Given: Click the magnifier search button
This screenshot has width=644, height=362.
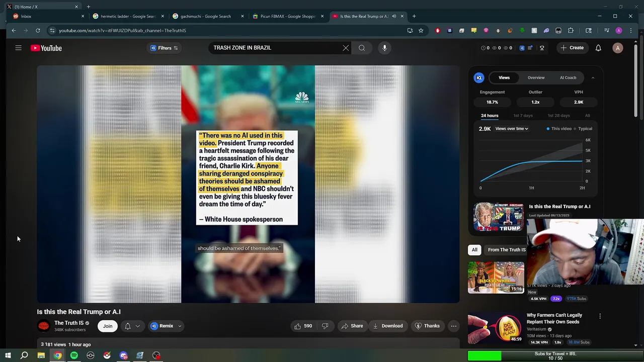Looking at the screenshot, I should pyautogui.click(x=362, y=48).
